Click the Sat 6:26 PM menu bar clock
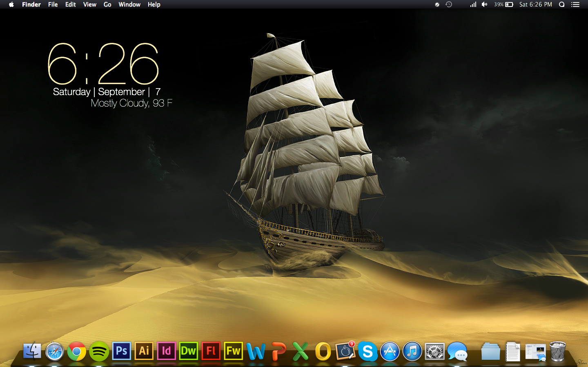The height and width of the screenshot is (367, 588). pos(536,4)
